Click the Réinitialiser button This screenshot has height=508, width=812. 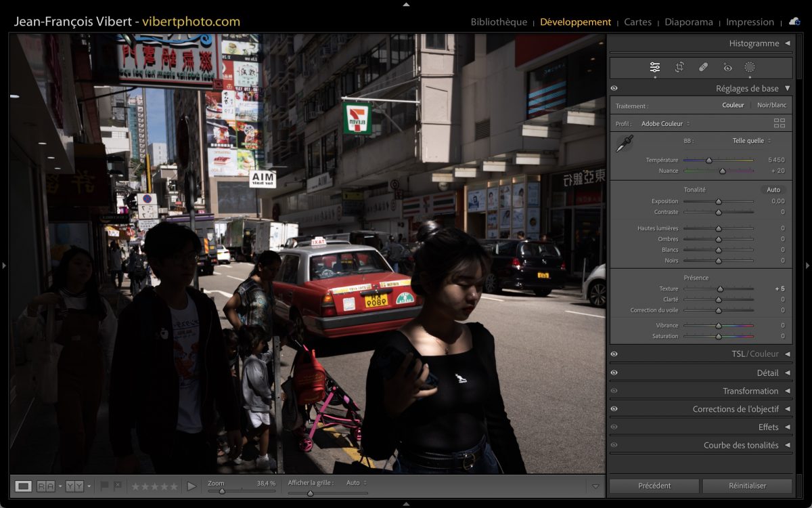747,486
